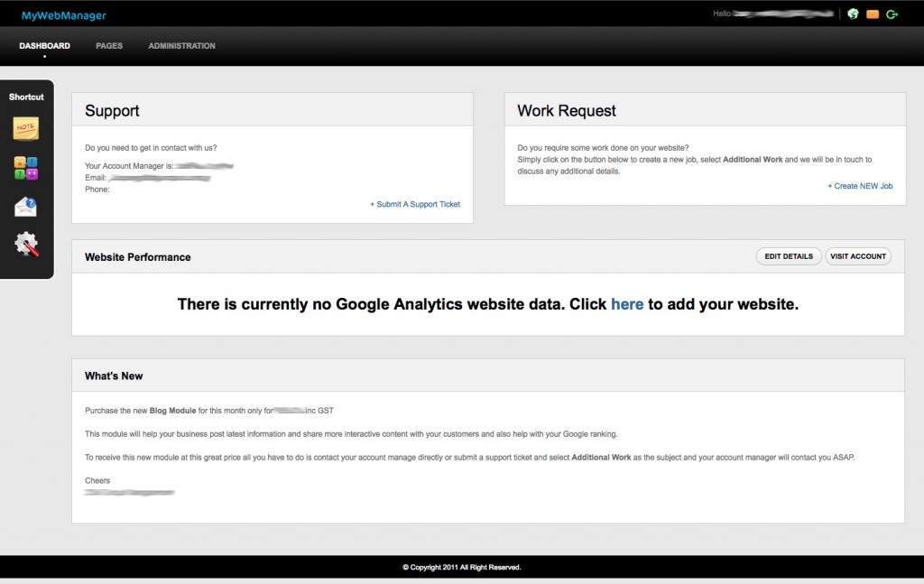This screenshot has height=584, width=924.
Task: Click the MyWebManager logo
Action: point(64,15)
